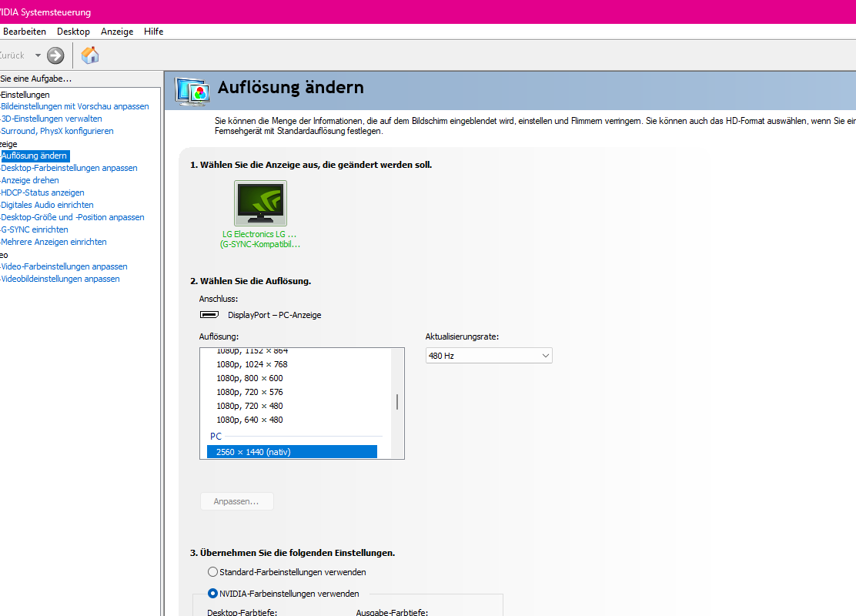Select Standard-Farbeinstellungen verwenden radio button
The image size is (856, 616).
pos(213,572)
